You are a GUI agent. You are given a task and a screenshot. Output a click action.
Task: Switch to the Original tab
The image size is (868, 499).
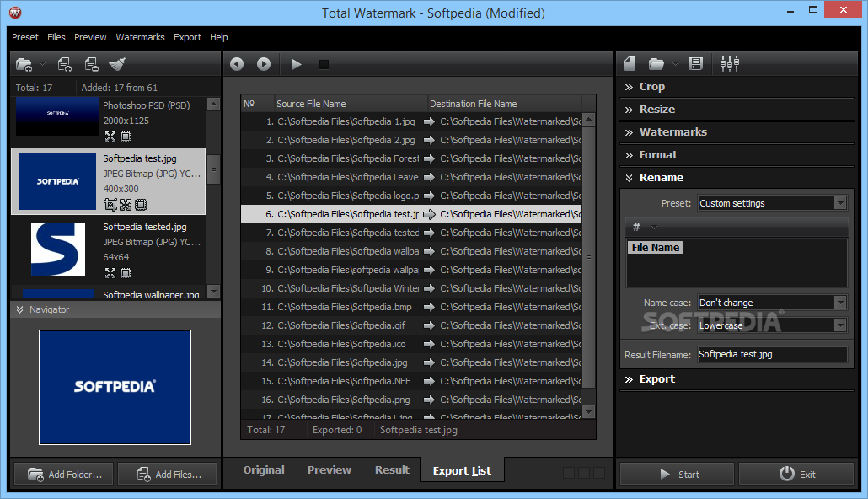pyautogui.click(x=264, y=470)
